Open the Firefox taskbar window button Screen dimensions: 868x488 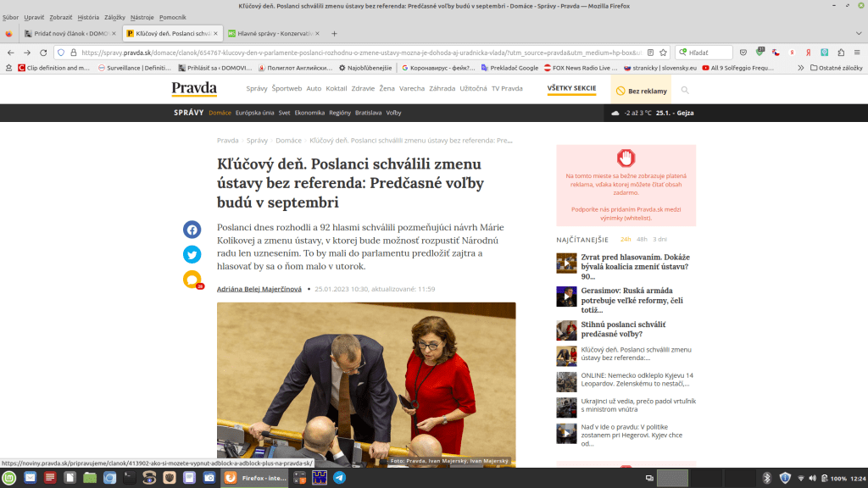coord(256,478)
